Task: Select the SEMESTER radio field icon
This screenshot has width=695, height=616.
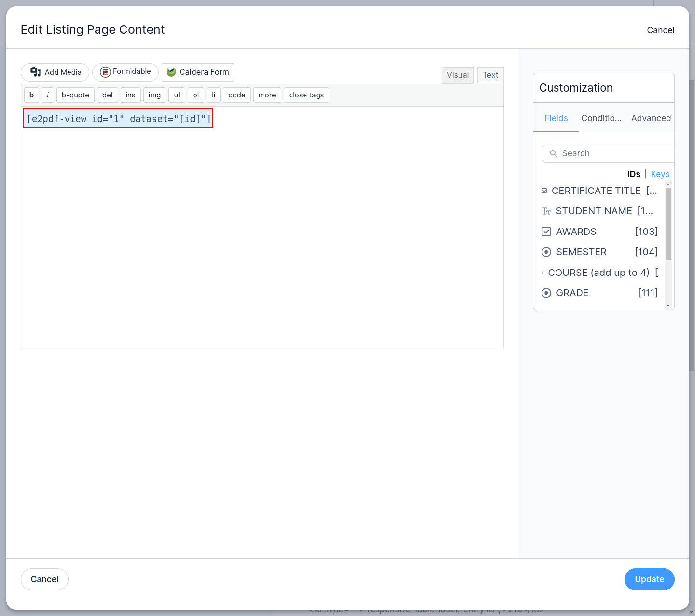Action: point(546,252)
